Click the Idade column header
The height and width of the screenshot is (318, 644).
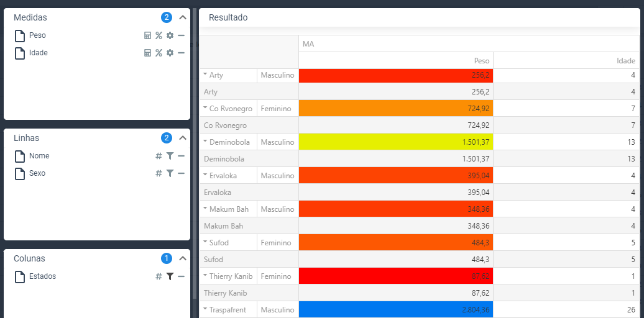pos(626,61)
